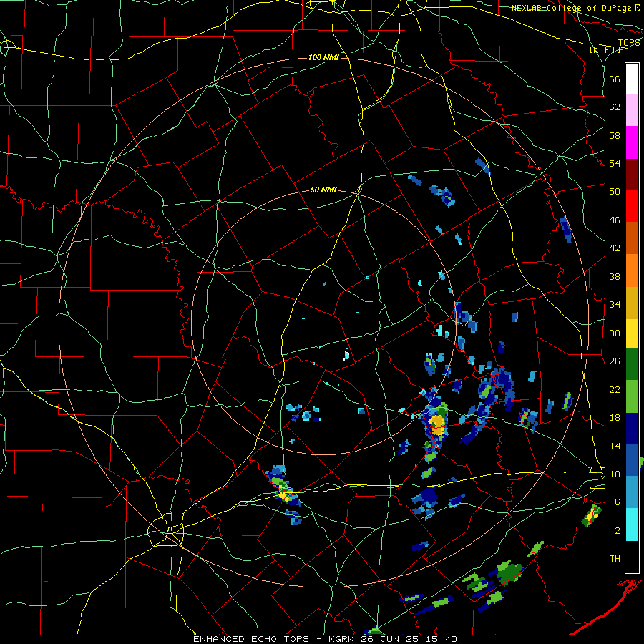
Task: Select the dark green legend swatch
Action: [x=632, y=364]
